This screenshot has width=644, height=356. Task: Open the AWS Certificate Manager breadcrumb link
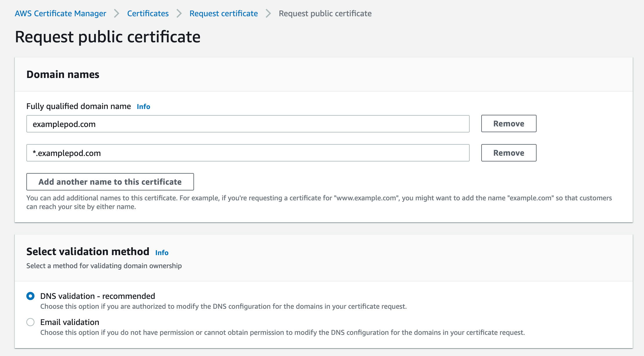(x=61, y=13)
